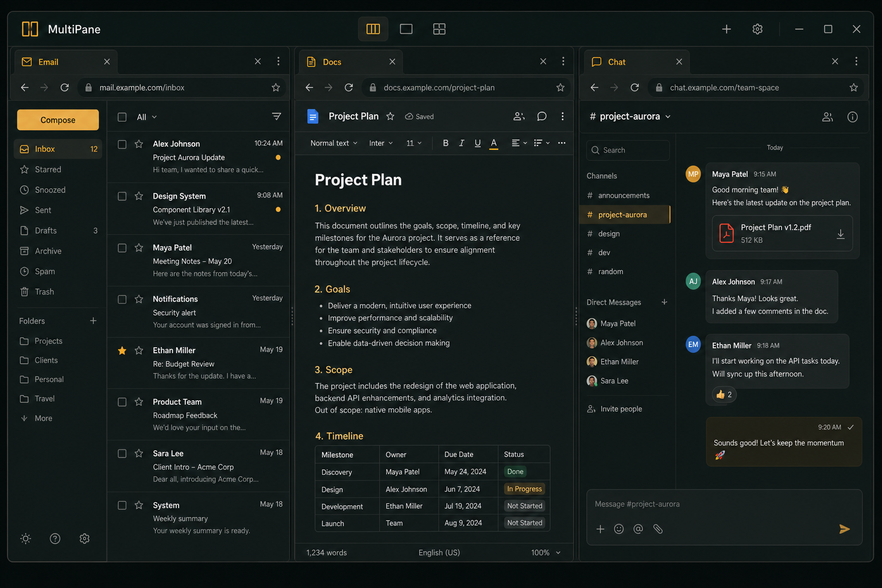Open the All emails filter dropdown

pos(146,117)
